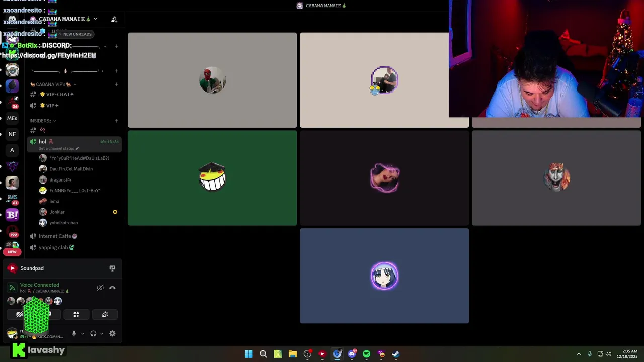Open the hol voice channel
The width and height of the screenshot is (644, 362).
tap(74, 144)
